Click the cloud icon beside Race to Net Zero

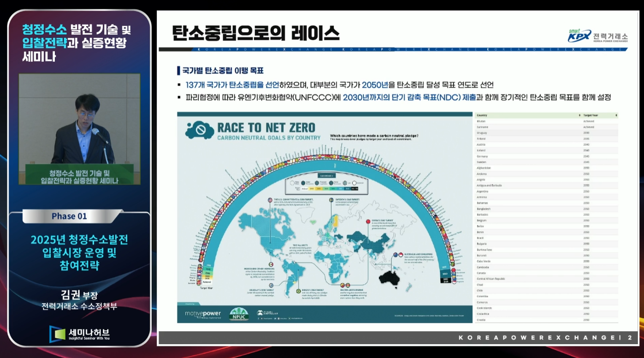pos(199,131)
